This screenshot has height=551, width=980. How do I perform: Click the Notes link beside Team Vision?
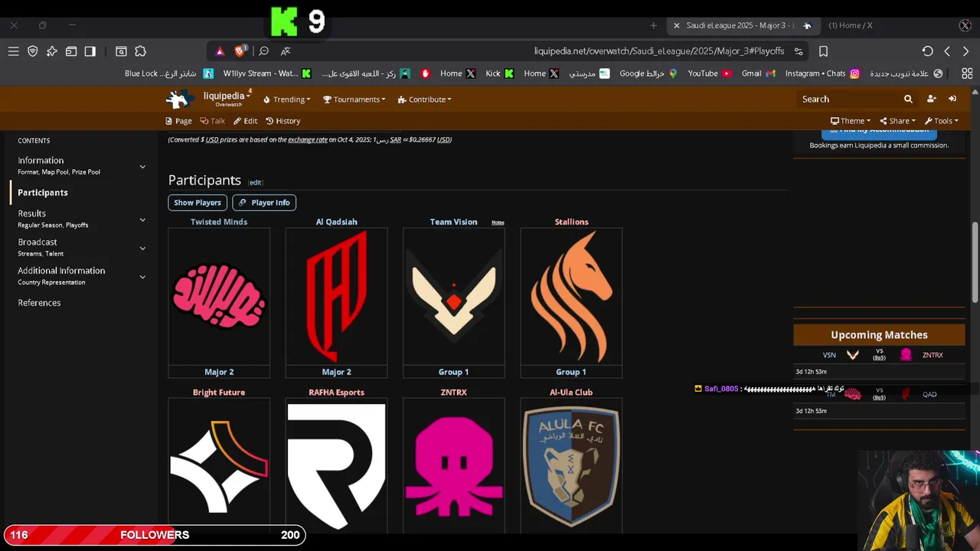coord(498,223)
